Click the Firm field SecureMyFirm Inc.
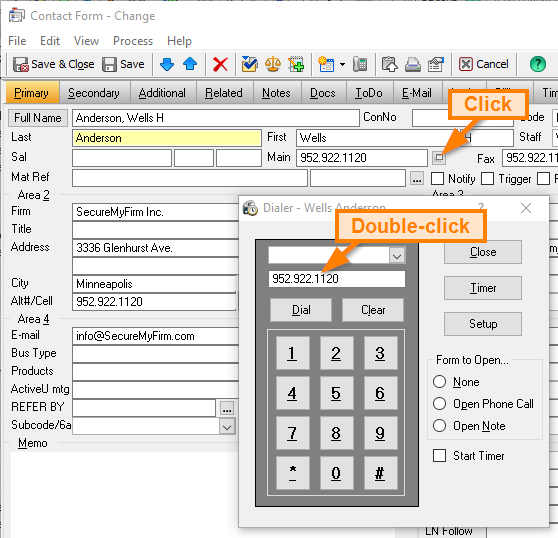This screenshot has width=558, height=538. tap(156, 212)
